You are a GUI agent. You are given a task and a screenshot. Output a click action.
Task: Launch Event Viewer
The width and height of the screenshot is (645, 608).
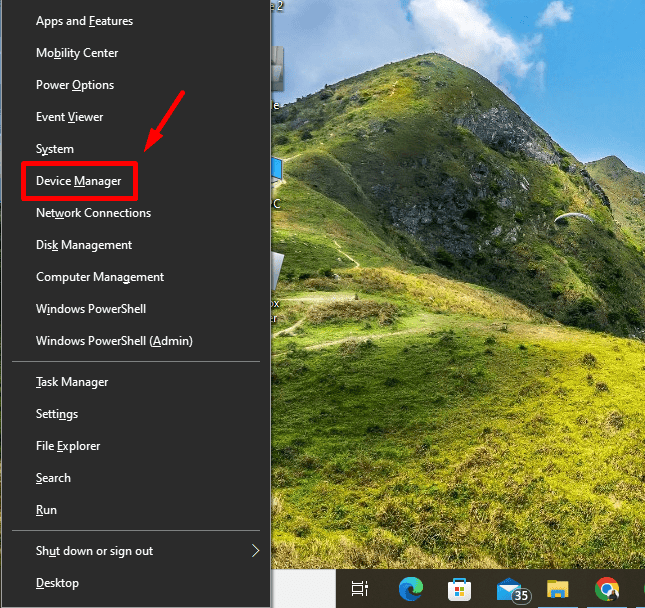[136, 117]
